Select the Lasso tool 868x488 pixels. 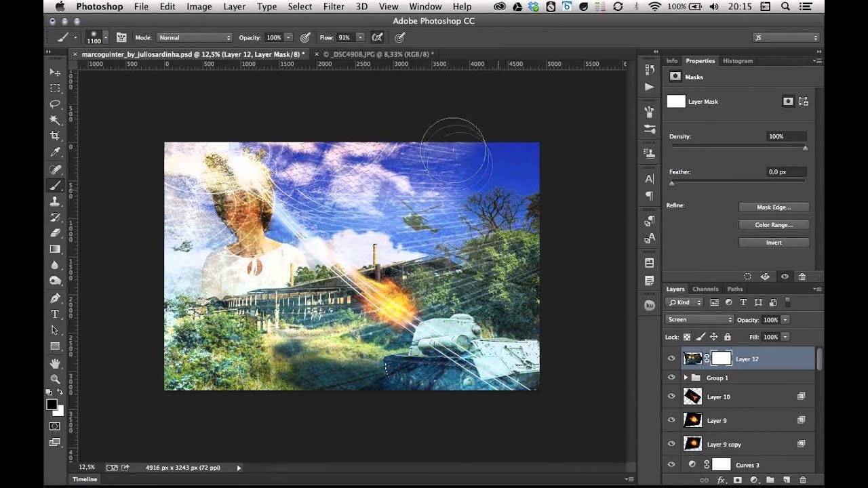55,104
